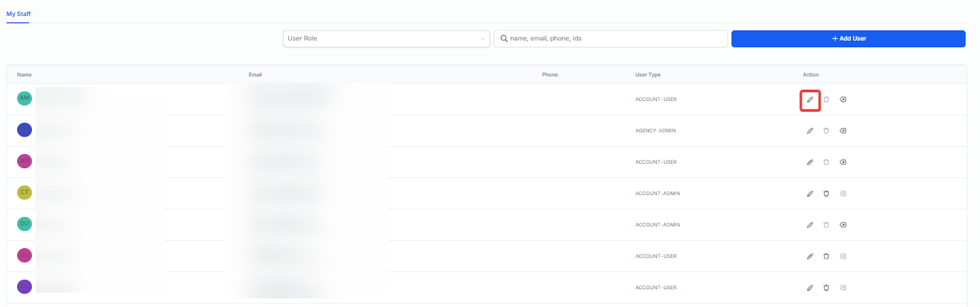Click the trash icon in the AGENCY-ADMIN row

point(826,131)
